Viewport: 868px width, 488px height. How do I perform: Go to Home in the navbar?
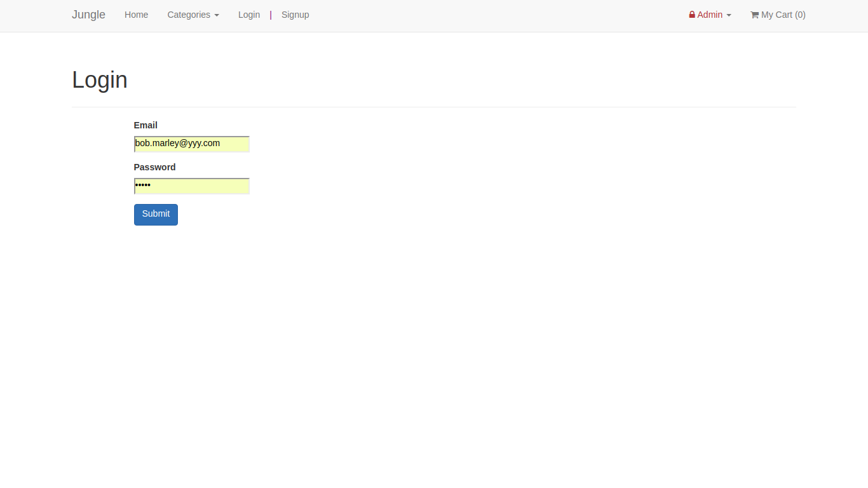tap(136, 15)
